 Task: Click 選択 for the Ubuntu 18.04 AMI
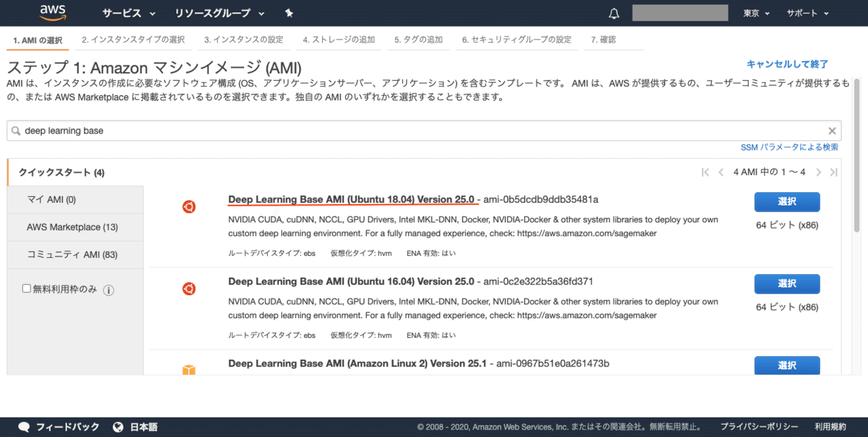pos(787,202)
